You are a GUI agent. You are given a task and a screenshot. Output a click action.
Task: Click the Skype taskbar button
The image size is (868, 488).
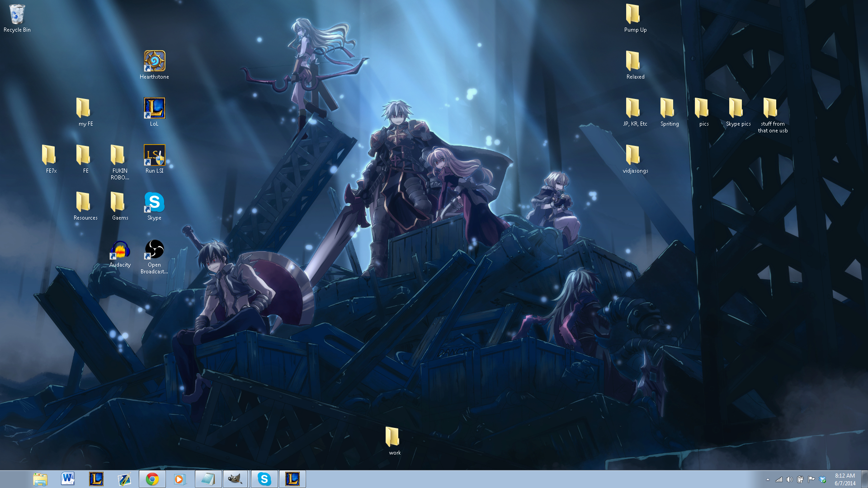tap(264, 479)
